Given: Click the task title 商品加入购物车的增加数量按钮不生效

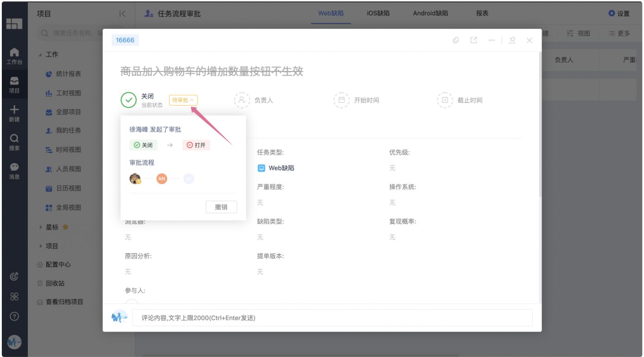Looking at the screenshot, I should point(212,71).
